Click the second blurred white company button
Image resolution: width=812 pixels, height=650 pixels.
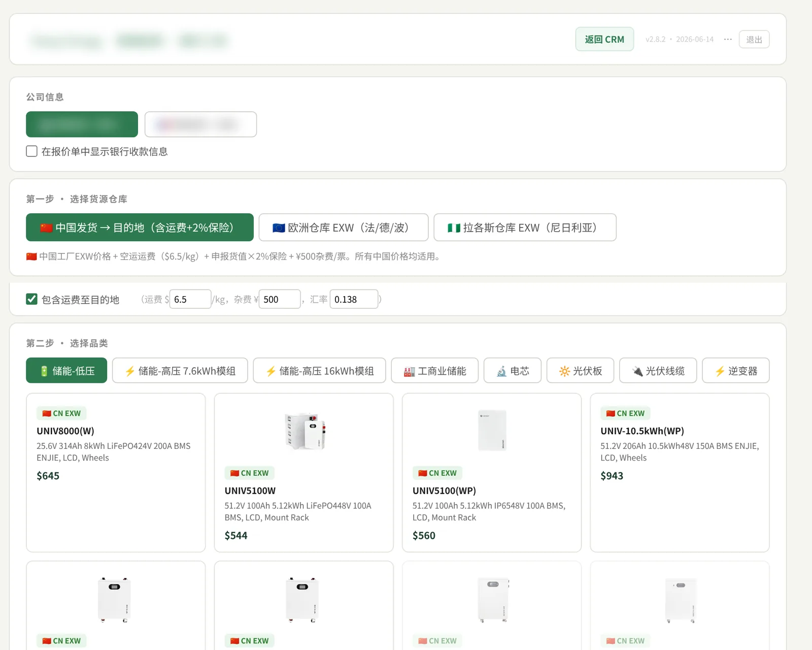(x=200, y=124)
